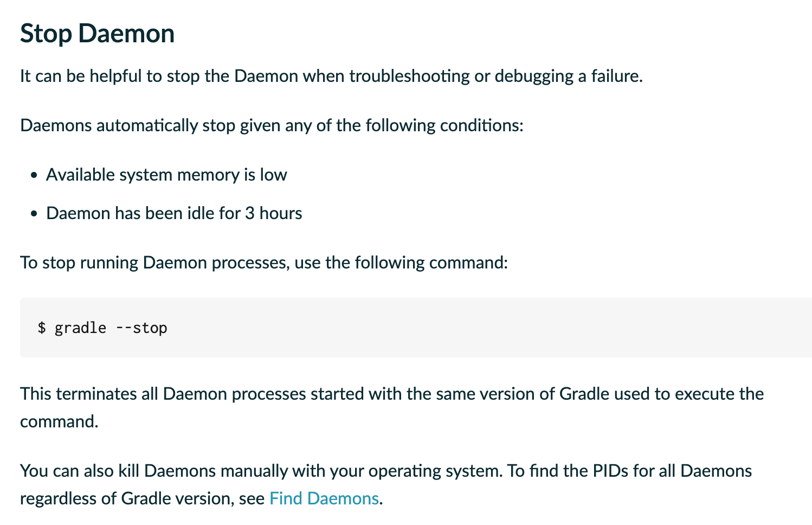Click 3 hours in the idle bullet
Screen dimensions: 812x525
click(x=273, y=213)
